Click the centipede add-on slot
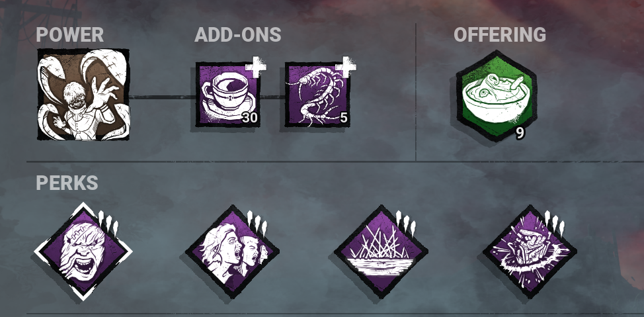This screenshot has height=317, width=644. point(318,94)
